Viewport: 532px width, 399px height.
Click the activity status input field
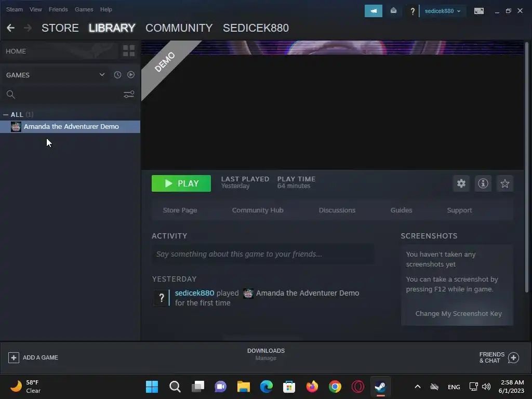click(263, 254)
